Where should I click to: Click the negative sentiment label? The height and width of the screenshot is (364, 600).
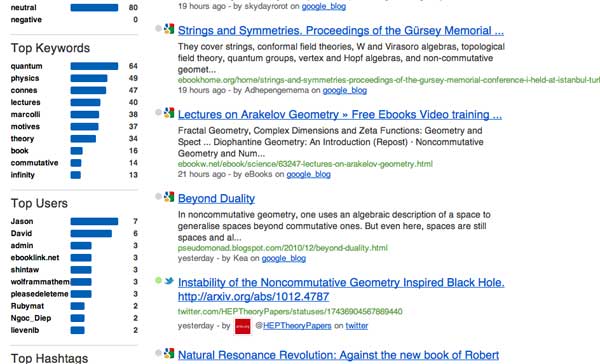tap(26, 20)
